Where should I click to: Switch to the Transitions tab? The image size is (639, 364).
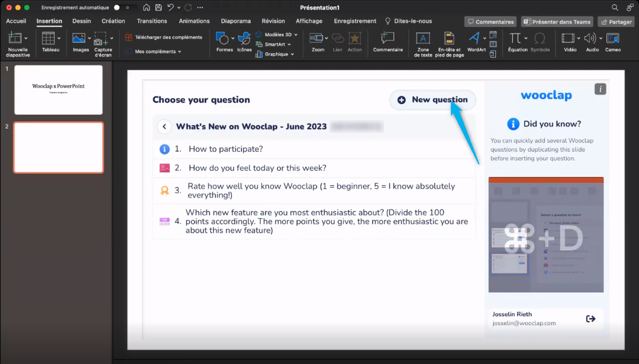152,21
